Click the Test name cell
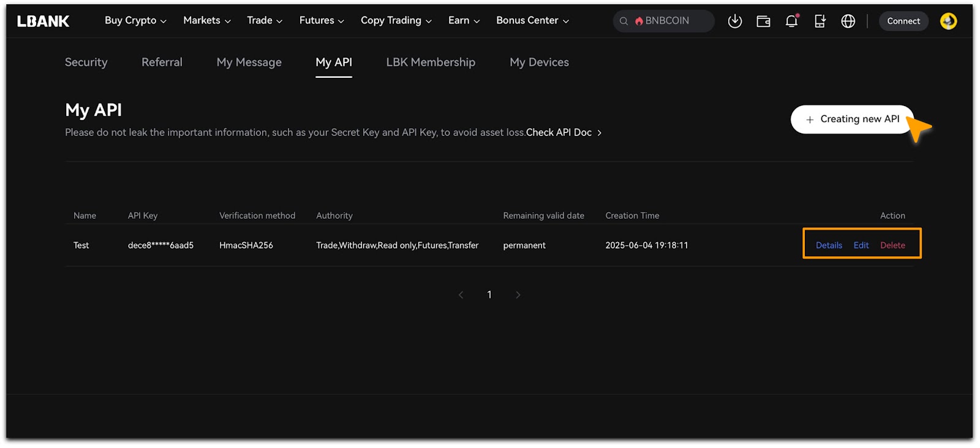The height and width of the screenshot is (448, 980). tap(81, 245)
